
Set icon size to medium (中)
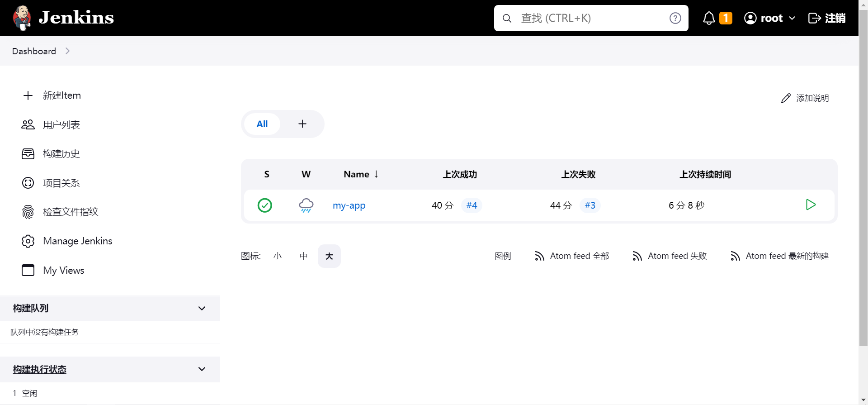(x=303, y=256)
